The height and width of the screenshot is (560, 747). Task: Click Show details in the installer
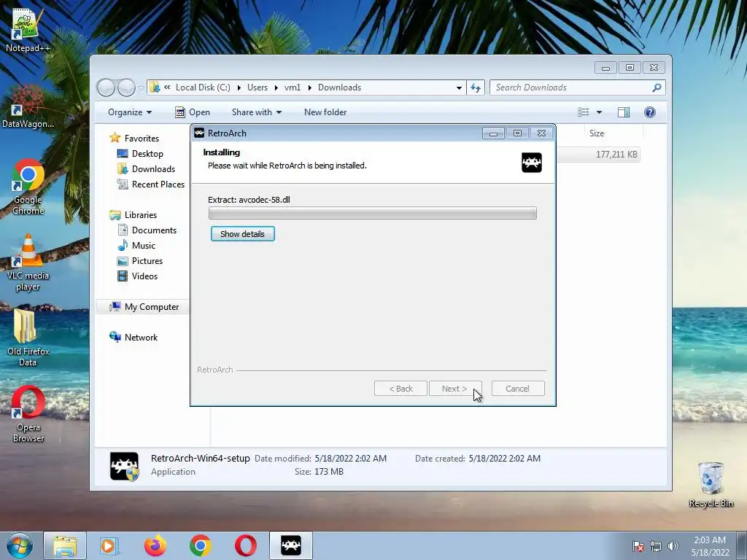(x=242, y=234)
